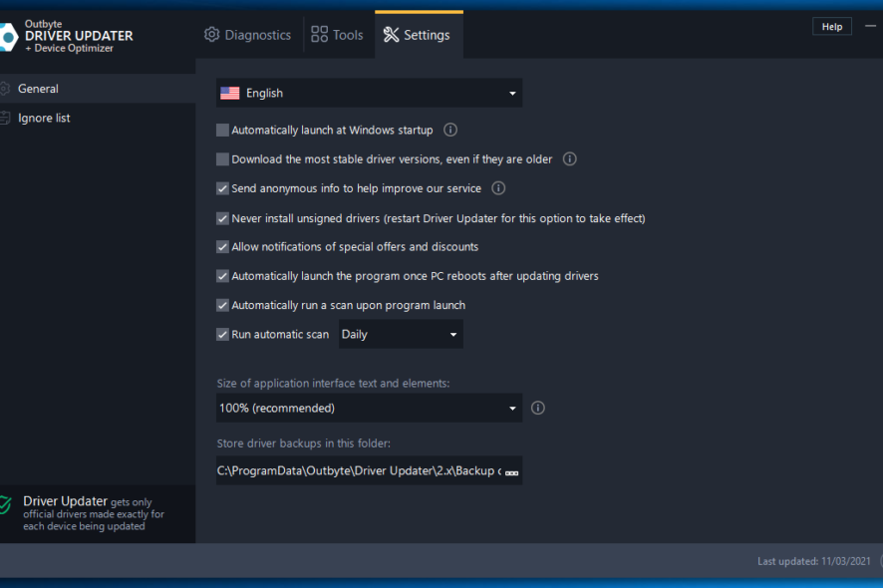Disable automatic scan upon program launch
Screen dimensions: 883x588
coord(222,305)
